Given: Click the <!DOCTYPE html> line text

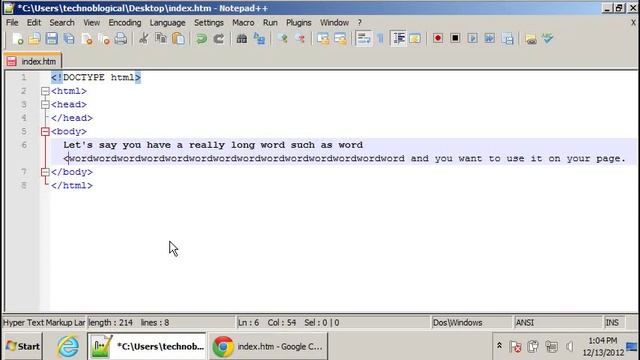Looking at the screenshot, I should click(x=96, y=78).
